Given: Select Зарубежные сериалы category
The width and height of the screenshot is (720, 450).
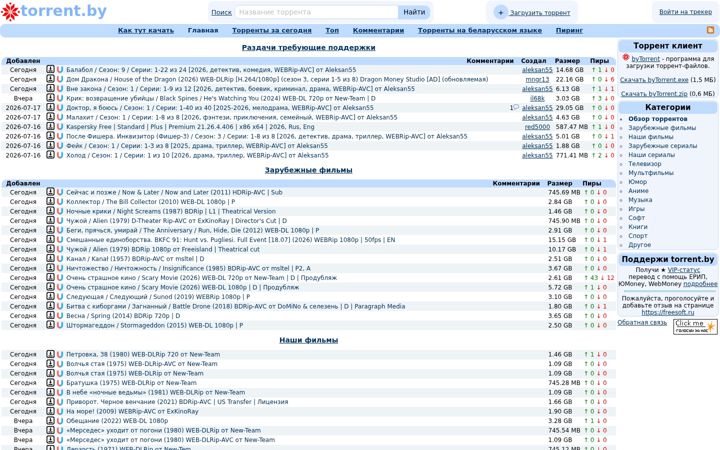Looking at the screenshot, I should click(663, 146).
